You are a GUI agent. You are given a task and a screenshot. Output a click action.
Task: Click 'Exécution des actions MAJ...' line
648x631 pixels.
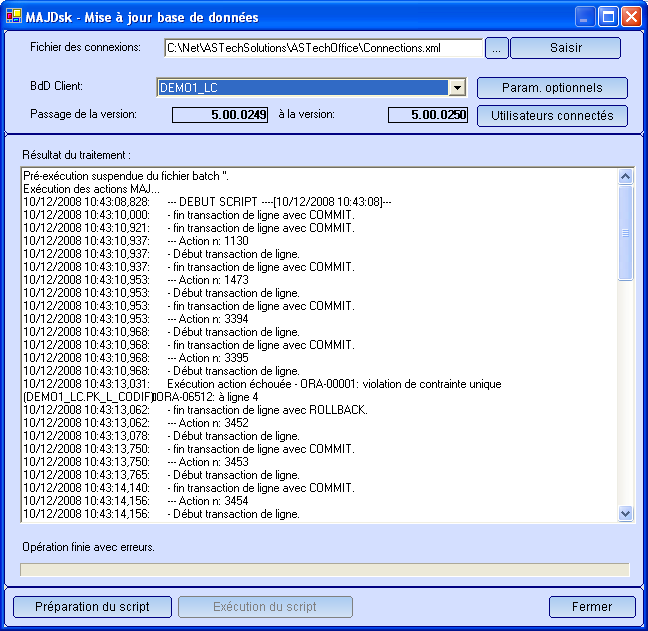[x=91, y=189]
